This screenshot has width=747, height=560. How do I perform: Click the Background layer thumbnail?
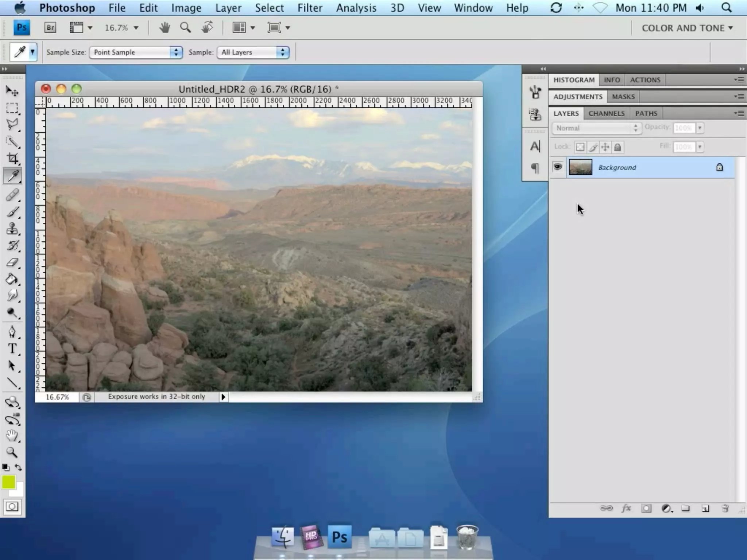(580, 167)
